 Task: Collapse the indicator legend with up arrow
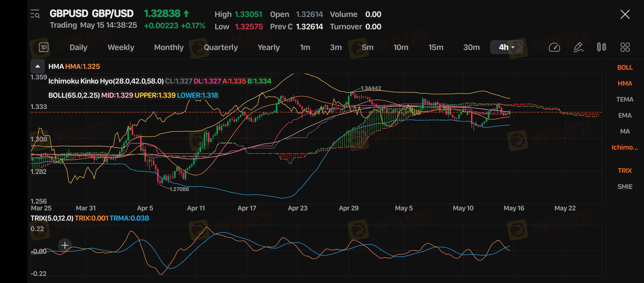(x=37, y=66)
